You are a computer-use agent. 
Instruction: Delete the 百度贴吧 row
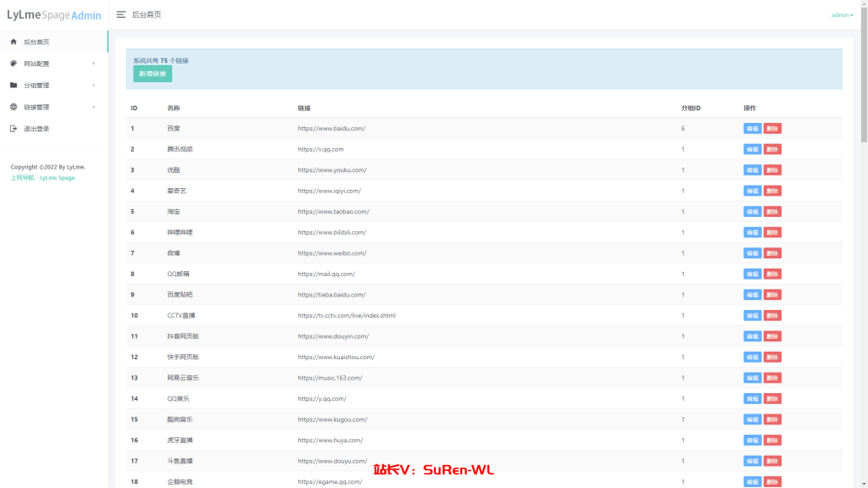[x=772, y=295]
